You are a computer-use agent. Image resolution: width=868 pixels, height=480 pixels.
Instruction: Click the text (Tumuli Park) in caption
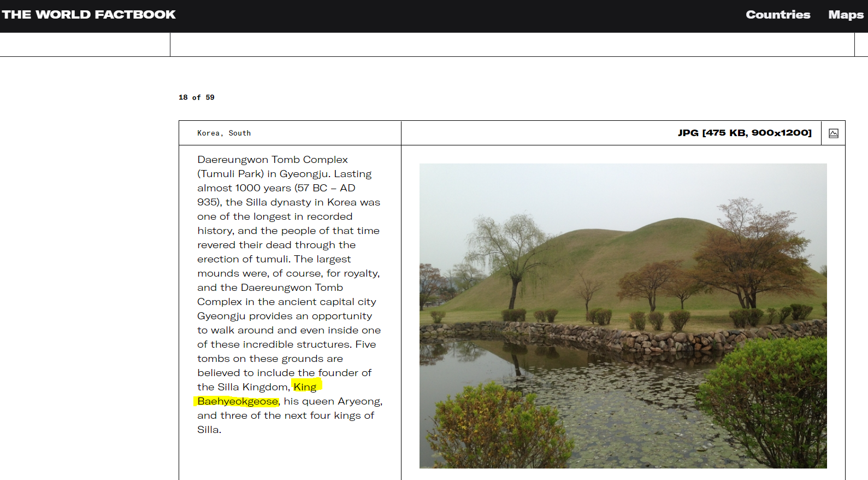click(x=230, y=174)
